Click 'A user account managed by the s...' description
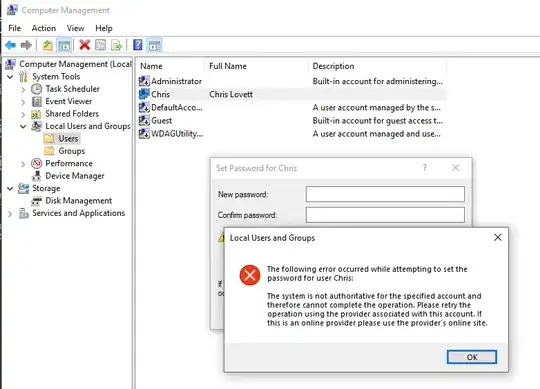The width and height of the screenshot is (540, 389). 376,107
